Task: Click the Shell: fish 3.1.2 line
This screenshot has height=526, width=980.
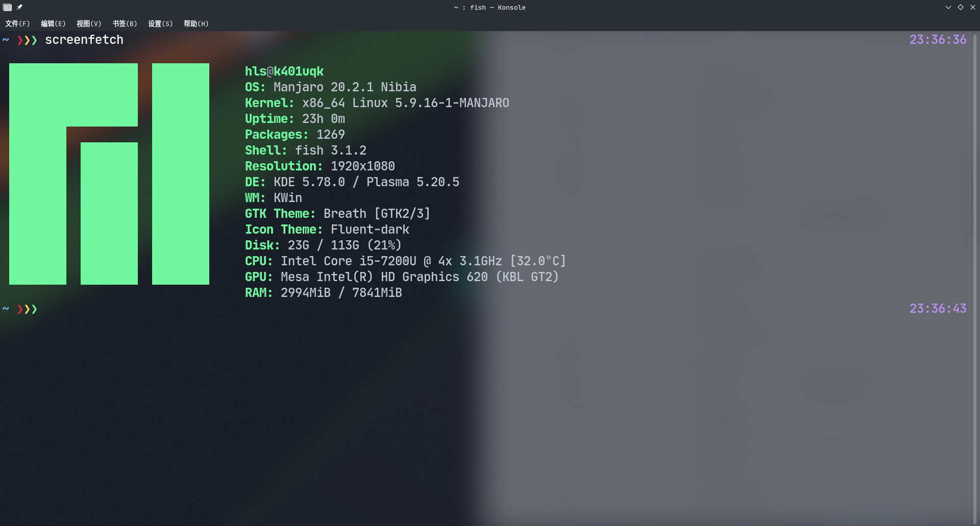Action: coord(306,151)
